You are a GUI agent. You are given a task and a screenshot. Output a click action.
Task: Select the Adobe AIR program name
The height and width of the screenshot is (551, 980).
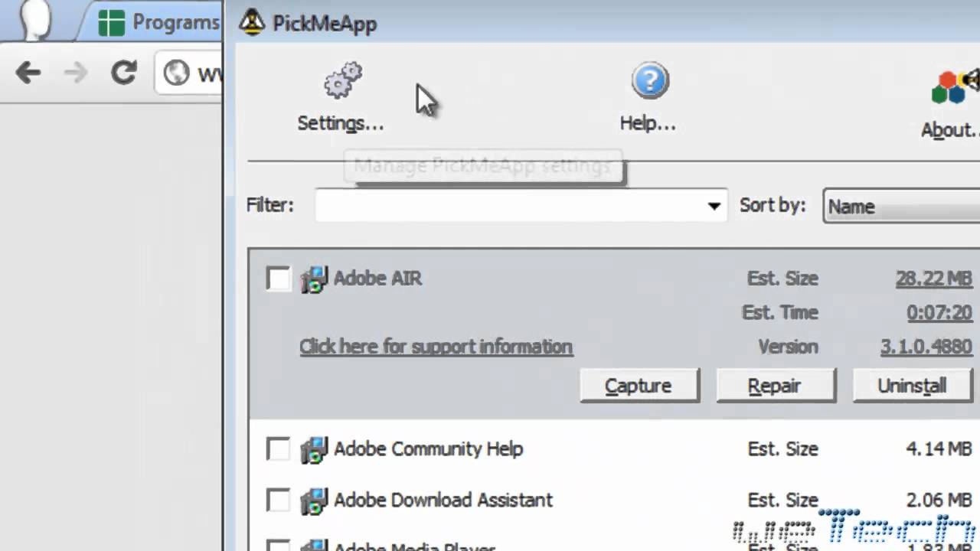tap(377, 279)
